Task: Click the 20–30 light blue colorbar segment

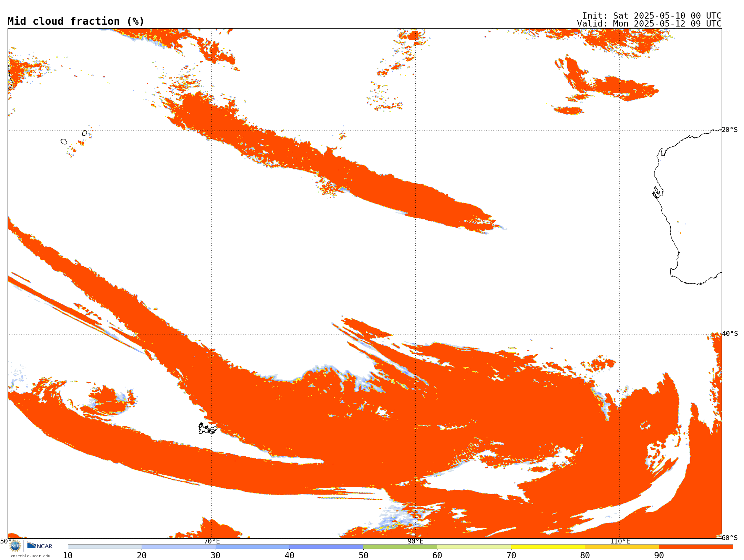Action: (179, 547)
